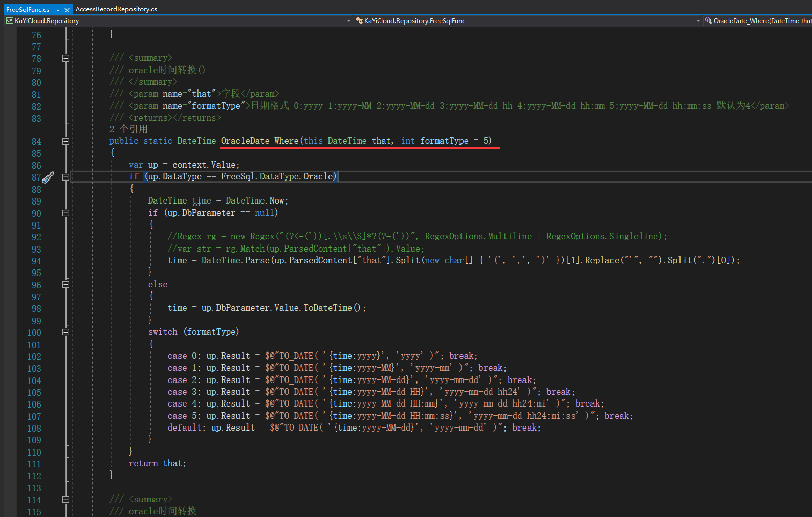Click 'FreeSql.DataType.Oracle' on line 87
Image resolution: width=812 pixels, height=517 pixels.
tap(277, 176)
